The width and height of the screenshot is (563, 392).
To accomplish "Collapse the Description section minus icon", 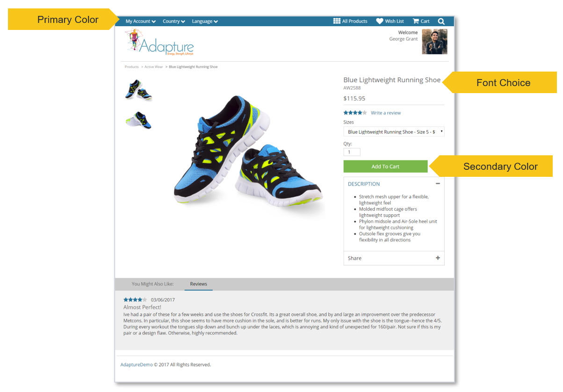I will (438, 184).
